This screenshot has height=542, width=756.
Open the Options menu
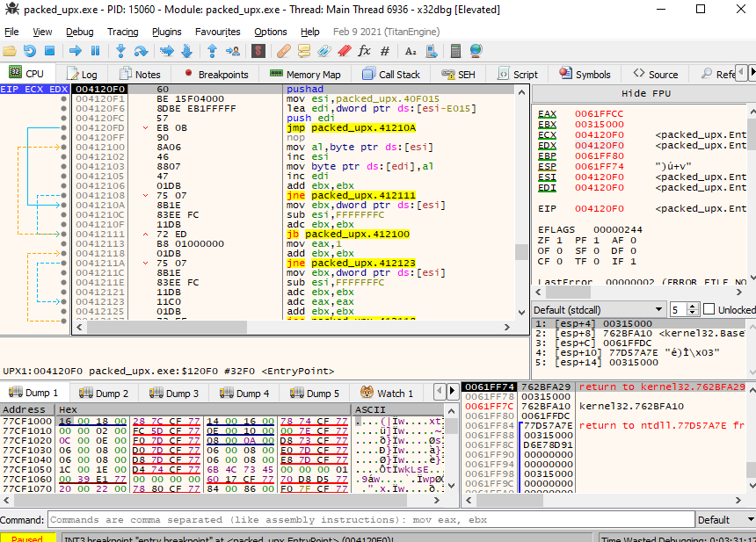[271, 32]
